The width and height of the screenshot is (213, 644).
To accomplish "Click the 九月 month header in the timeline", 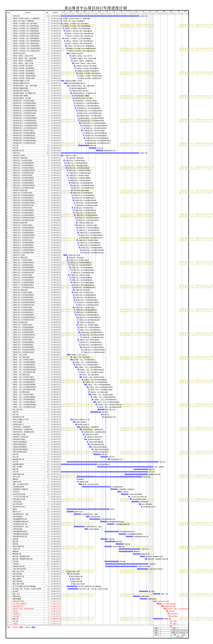I will [x=114, y=12].
